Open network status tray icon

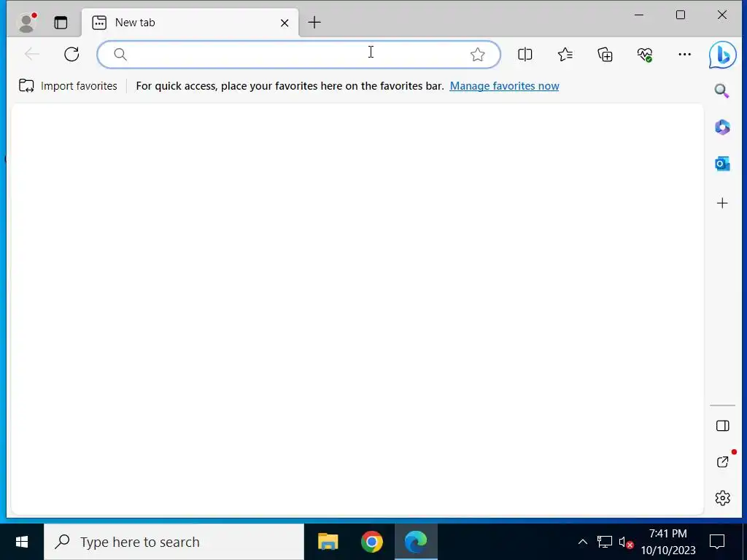(x=605, y=542)
